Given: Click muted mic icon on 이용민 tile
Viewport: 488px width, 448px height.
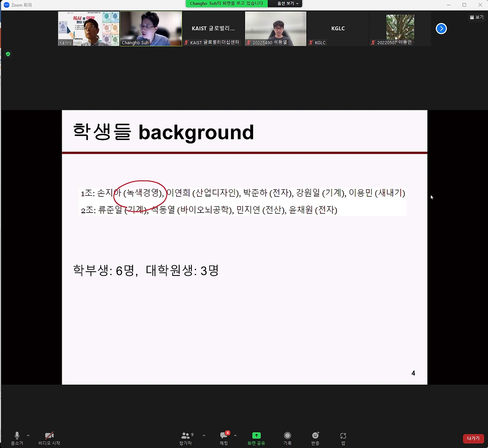Looking at the screenshot, I should point(373,42).
